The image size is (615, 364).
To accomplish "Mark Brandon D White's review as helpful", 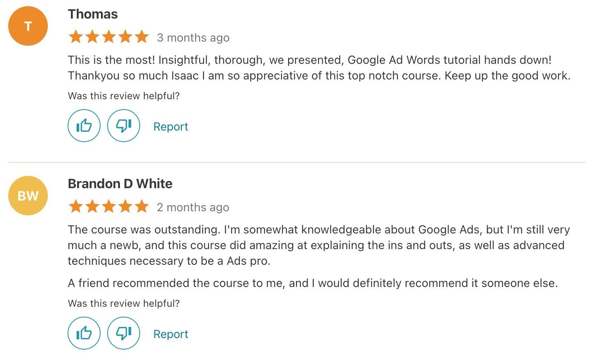I will click(84, 333).
